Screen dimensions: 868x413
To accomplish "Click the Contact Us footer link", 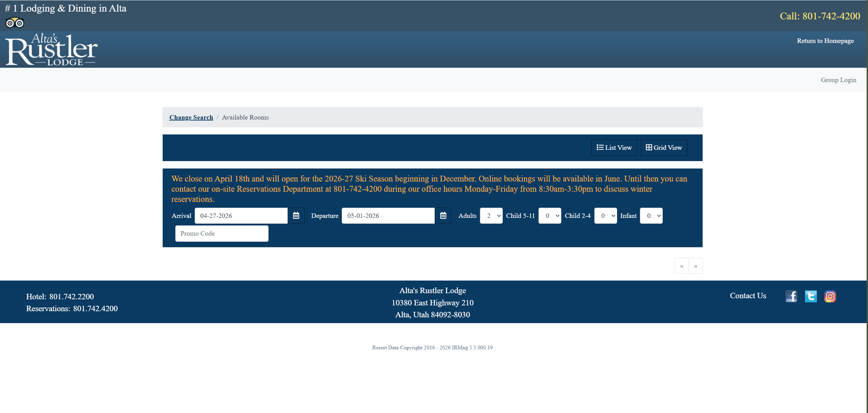I will point(748,296).
